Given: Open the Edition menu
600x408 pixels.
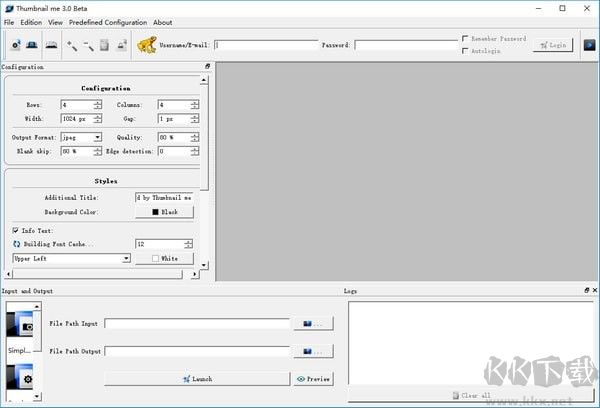Looking at the screenshot, I should pos(31,22).
